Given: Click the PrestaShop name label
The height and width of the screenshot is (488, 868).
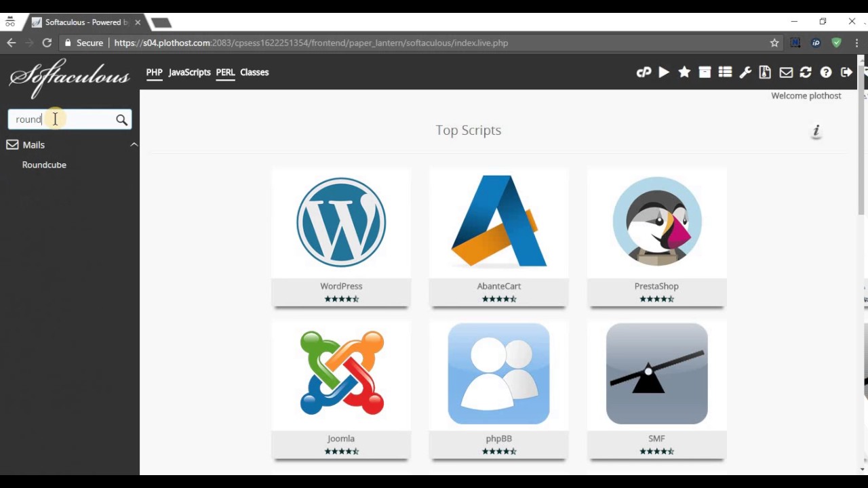Looking at the screenshot, I should 656,286.
